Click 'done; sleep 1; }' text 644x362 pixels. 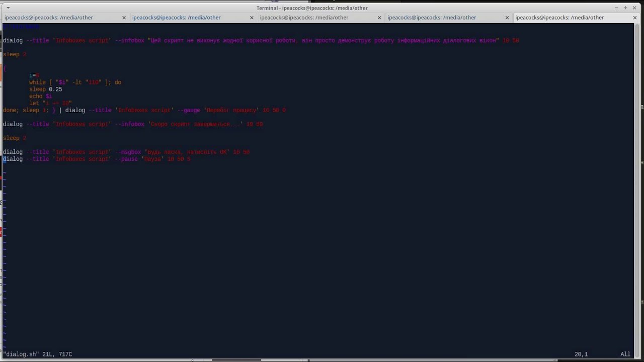click(29, 110)
